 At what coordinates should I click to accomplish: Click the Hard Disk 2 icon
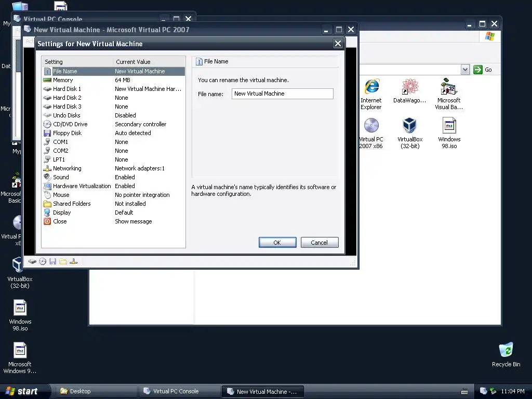tap(47, 98)
